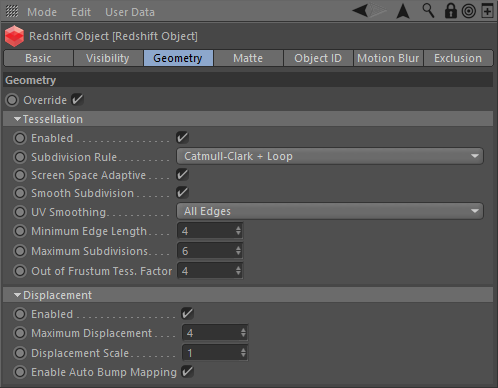This screenshot has height=388, width=498.
Task: Switch to the Visibility tab
Action: tap(108, 58)
